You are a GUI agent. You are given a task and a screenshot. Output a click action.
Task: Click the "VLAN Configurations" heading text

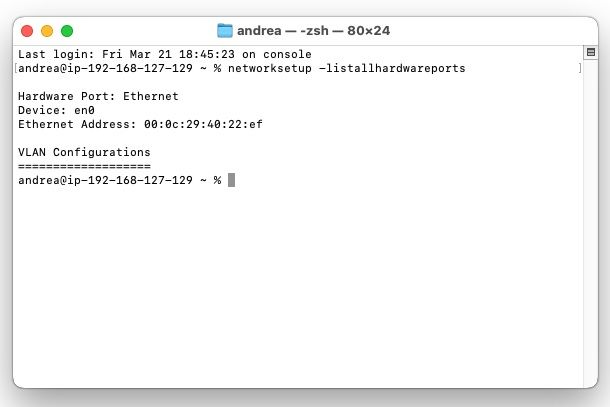click(x=84, y=153)
